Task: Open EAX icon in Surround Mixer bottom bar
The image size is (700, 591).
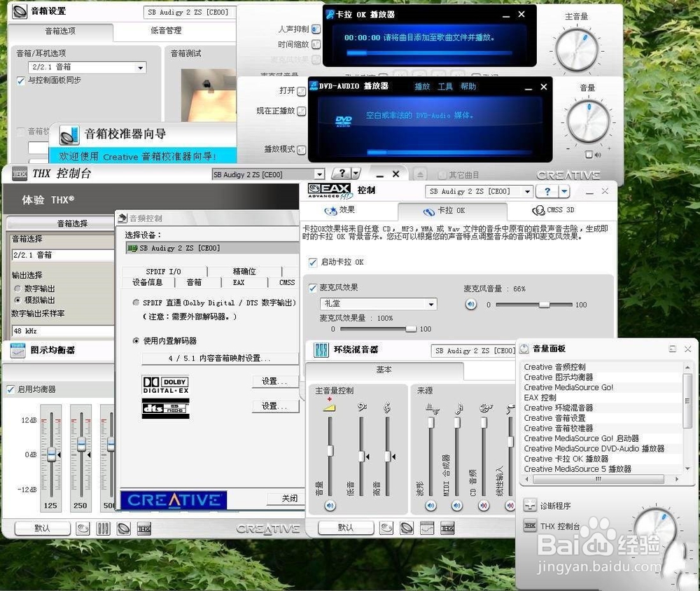Action: point(386,529)
